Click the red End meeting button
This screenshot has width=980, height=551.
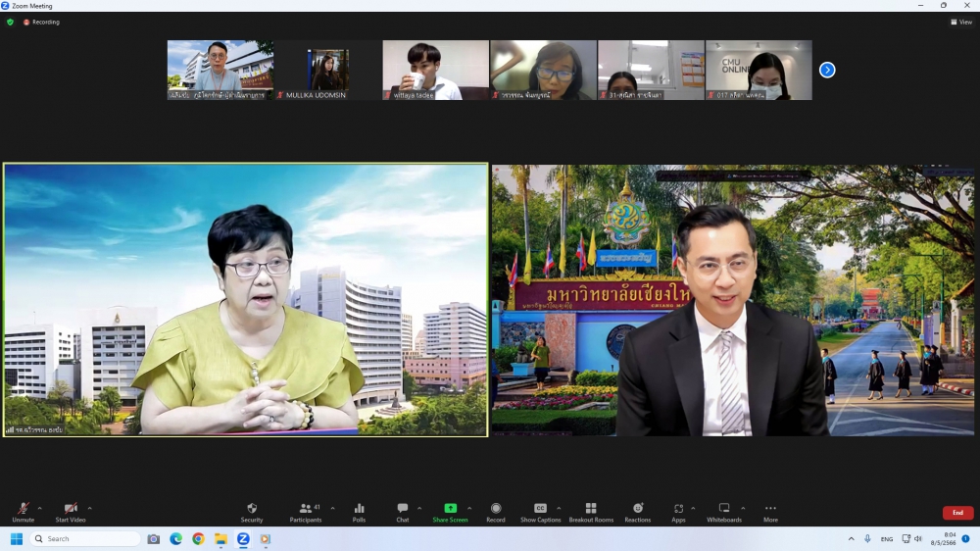click(957, 513)
